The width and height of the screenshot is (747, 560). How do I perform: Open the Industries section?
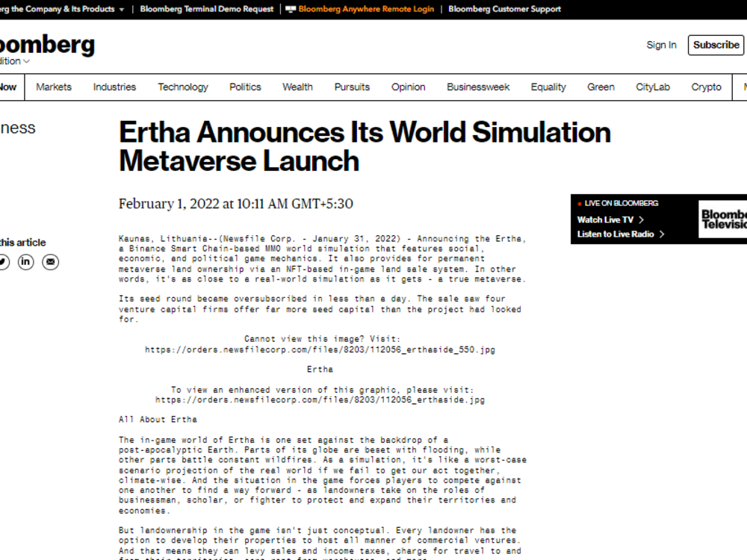114,87
